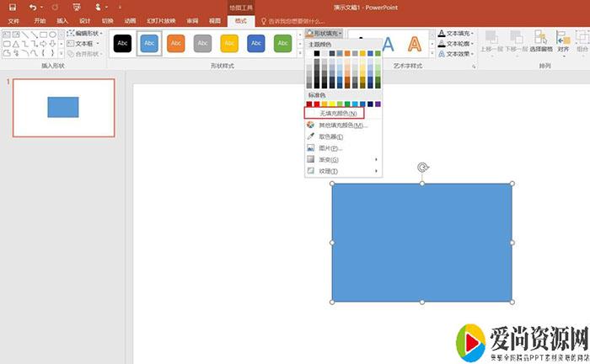
Task: Click the Save icon in quick access toolbar
Action: [13, 7]
